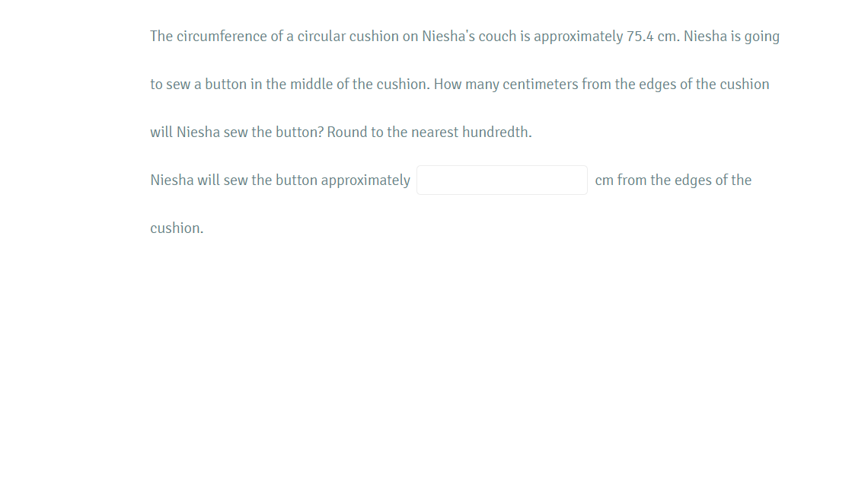Click "will Niesha sew the button?" text

[237, 132]
